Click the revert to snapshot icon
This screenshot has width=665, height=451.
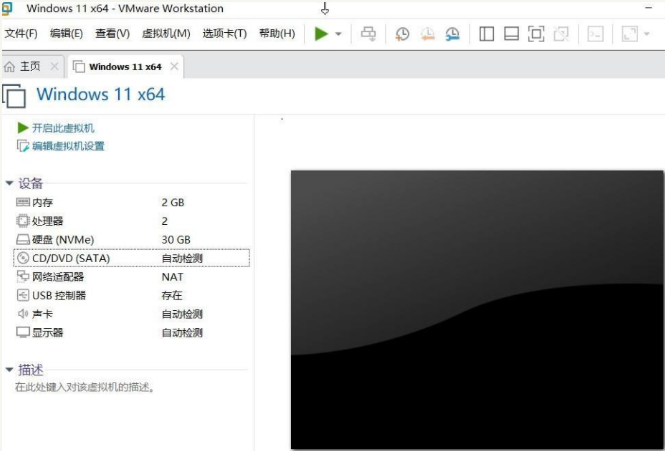[427, 34]
